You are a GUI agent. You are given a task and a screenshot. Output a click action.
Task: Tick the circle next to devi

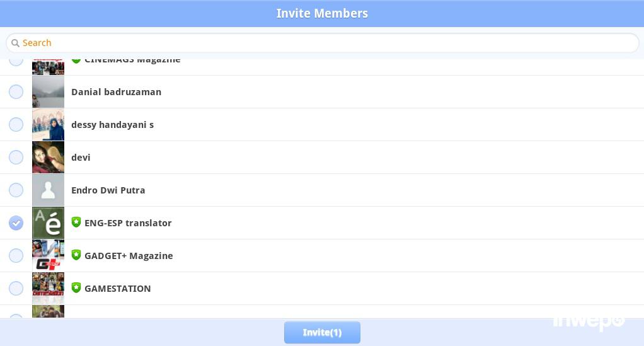(x=16, y=158)
